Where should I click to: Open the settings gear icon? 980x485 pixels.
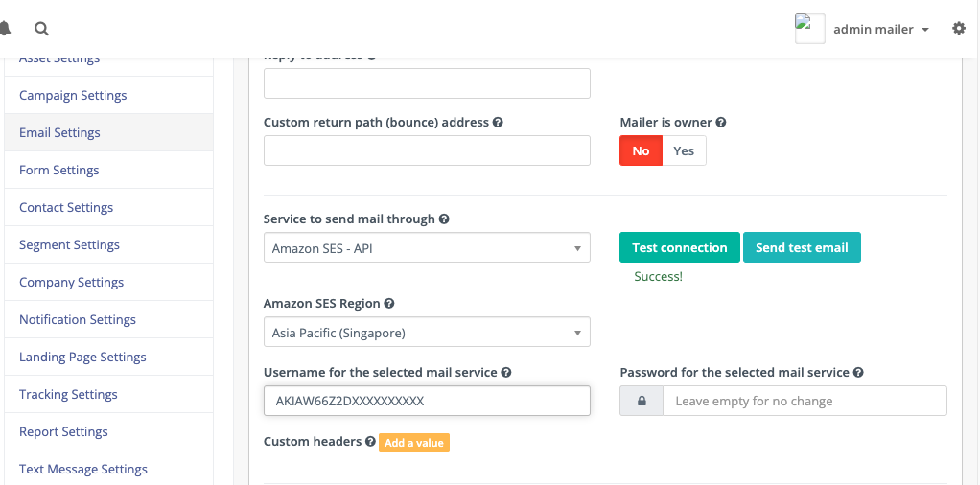(958, 29)
